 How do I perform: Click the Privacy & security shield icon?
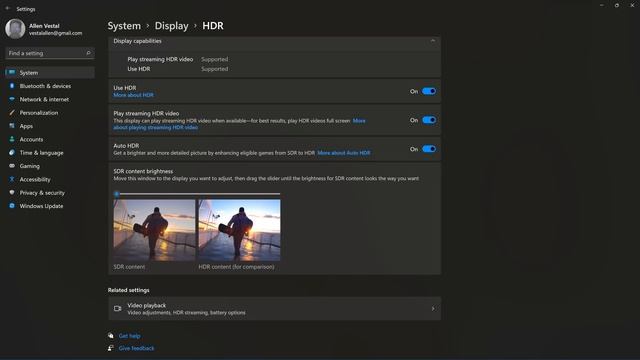click(x=12, y=192)
